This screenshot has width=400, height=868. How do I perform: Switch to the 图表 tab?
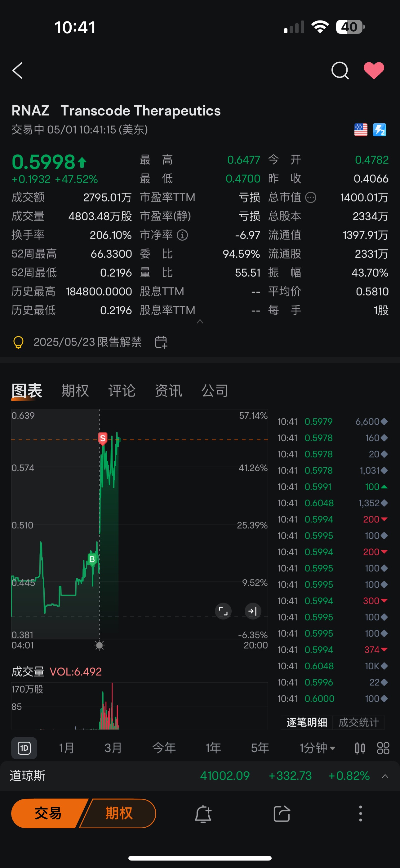tap(27, 391)
